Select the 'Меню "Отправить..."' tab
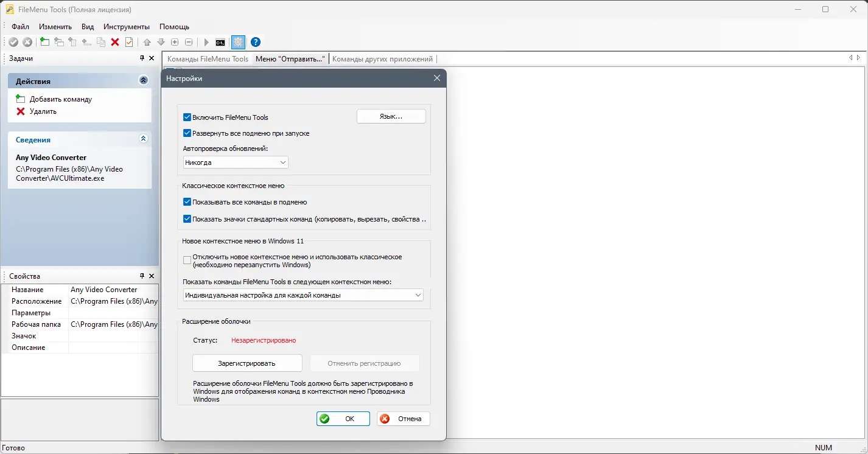The height and width of the screenshot is (454, 868). pyautogui.click(x=290, y=59)
